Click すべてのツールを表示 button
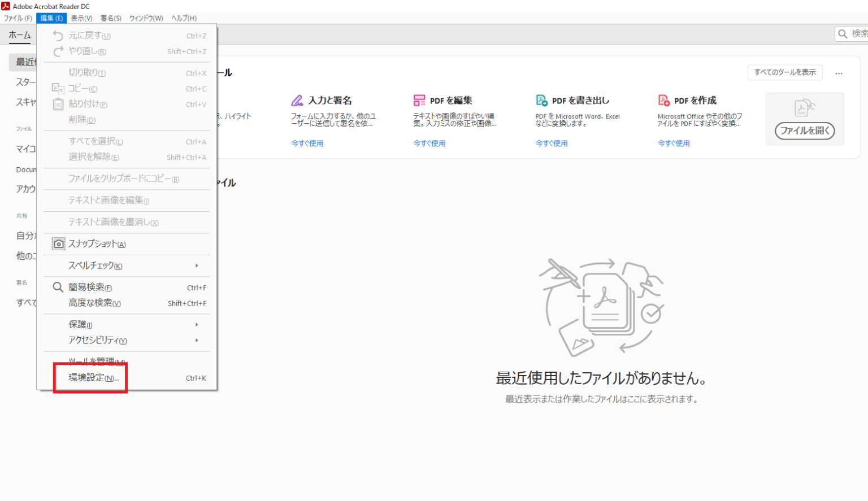The image size is (868, 501). point(784,72)
